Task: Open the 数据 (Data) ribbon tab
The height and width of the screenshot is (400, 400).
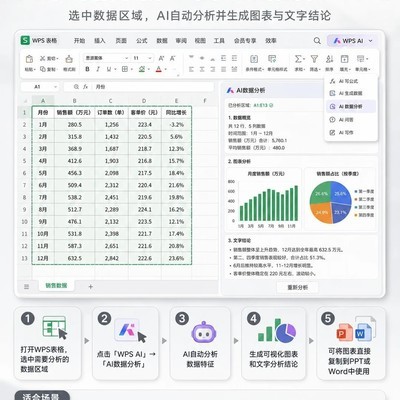Action: [x=162, y=41]
